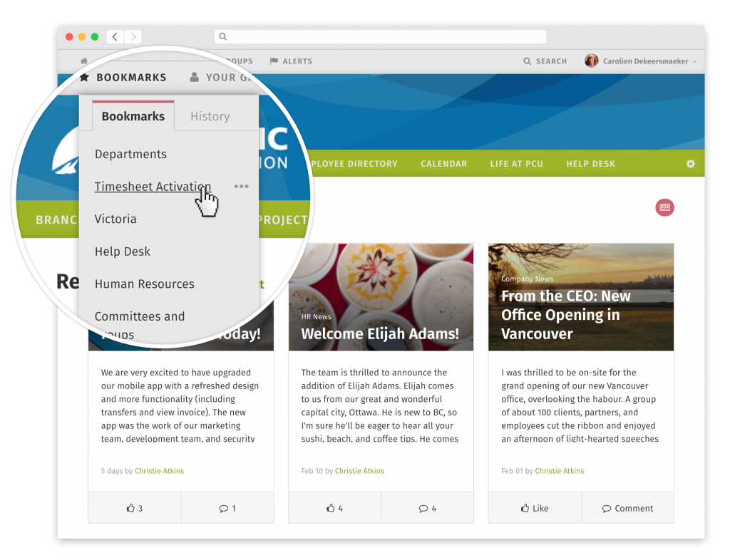Image resolution: width=730 pixels, height=560 pixels.
Task: Click Comment on the CEO news post
Action: [627, 508]
